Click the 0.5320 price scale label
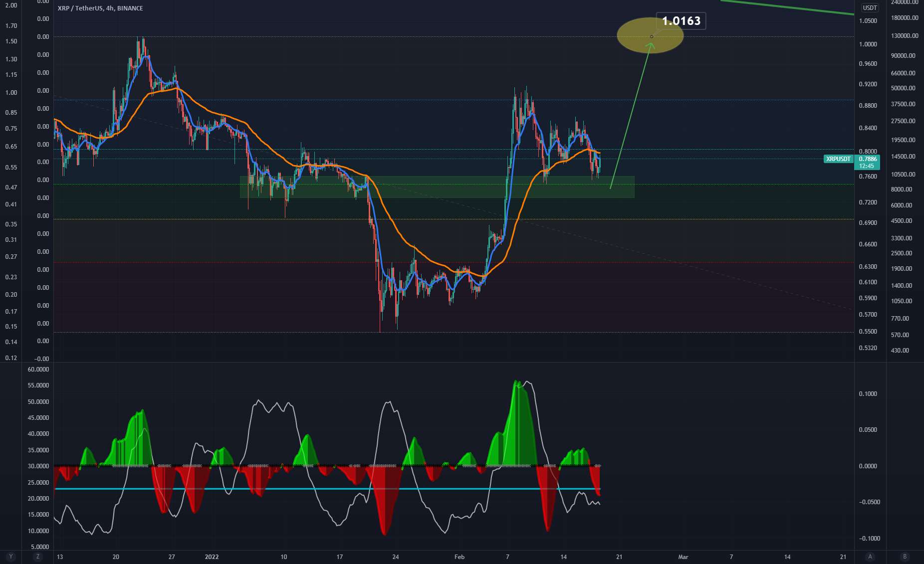924x564 pixels. pyautogui.click(x=868, y=348)
